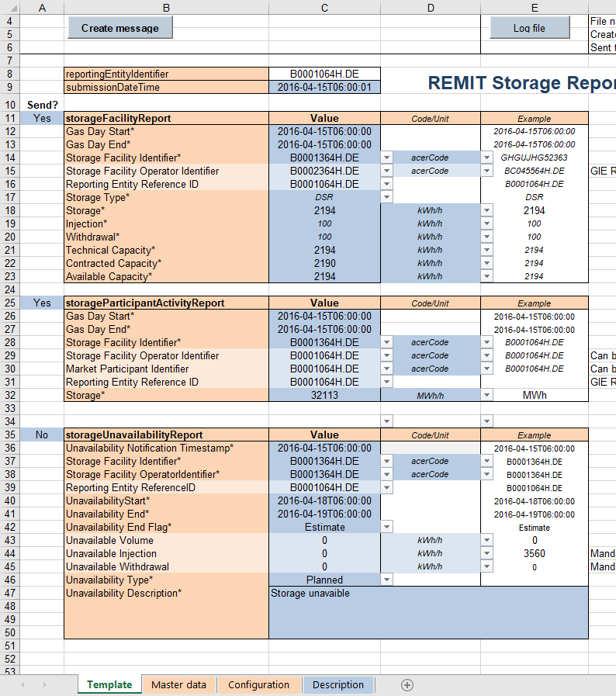Open the Storage Type DSR dropdown
The image size is (616, 696).
point(386,197)
